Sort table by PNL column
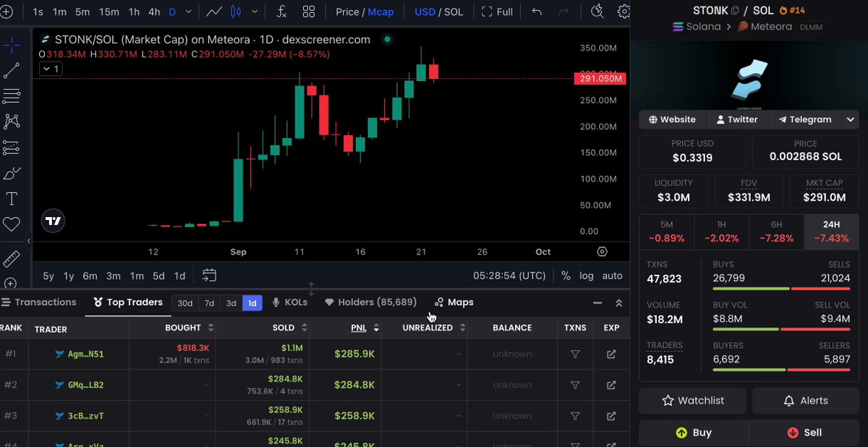 (x=365, y=328)
